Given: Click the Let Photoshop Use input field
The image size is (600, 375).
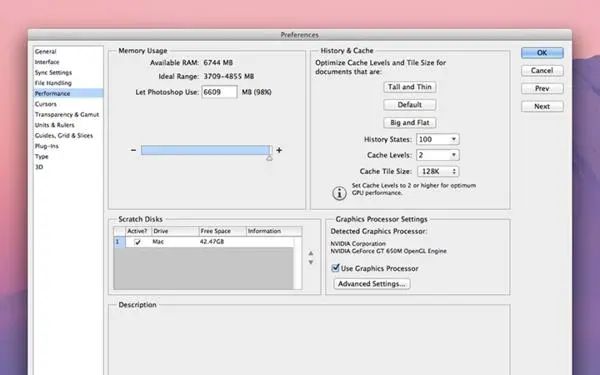Looking at the screenshot, I should (219, 92).
